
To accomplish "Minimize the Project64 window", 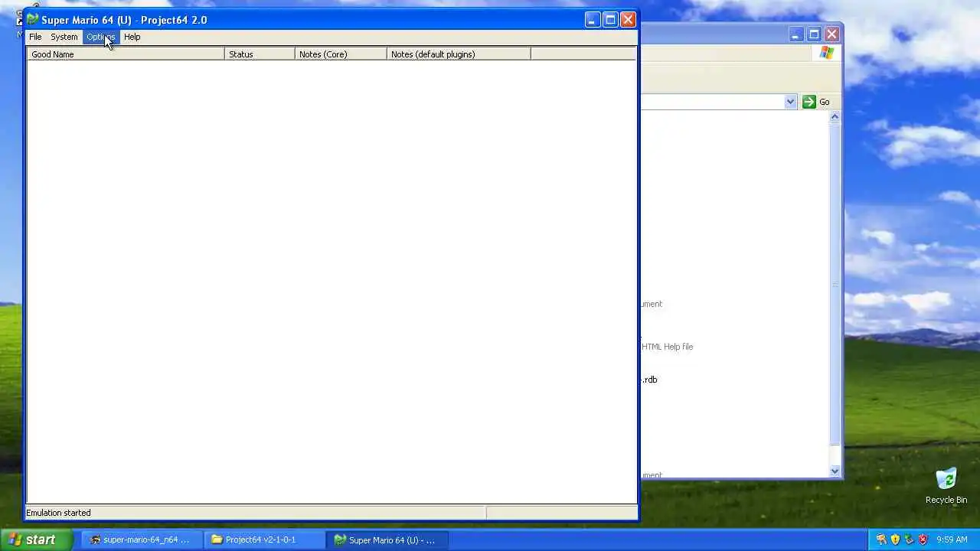I will pyautogui.click(x=593, y=20).
